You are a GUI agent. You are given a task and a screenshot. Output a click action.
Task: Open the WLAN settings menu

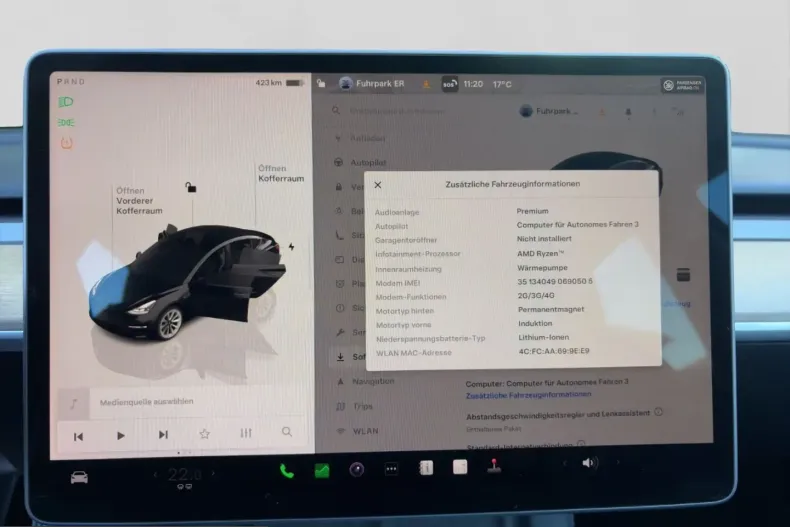click(x=357, y=431)
